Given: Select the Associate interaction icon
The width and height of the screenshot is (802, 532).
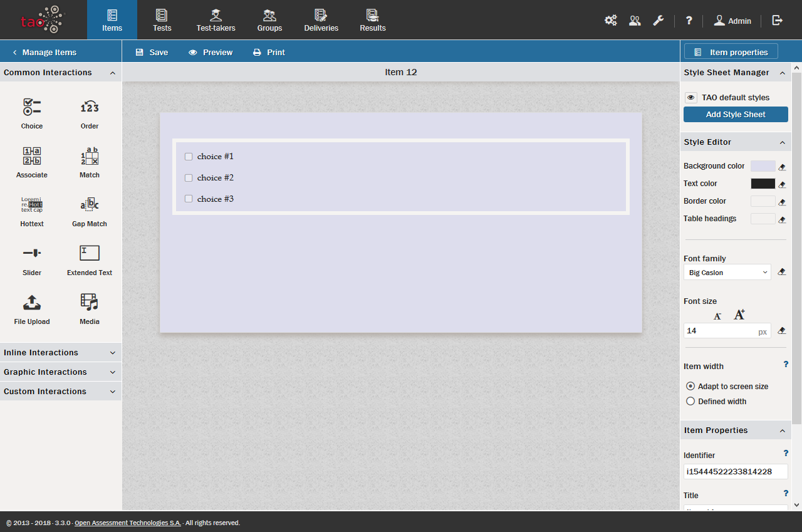Looking at the screenshot, I should 32,156.
